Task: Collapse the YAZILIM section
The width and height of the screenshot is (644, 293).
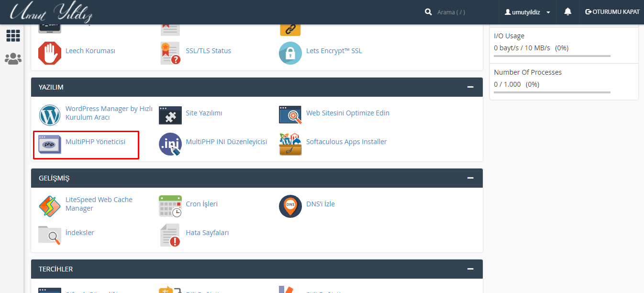Action: coord(470,87)
